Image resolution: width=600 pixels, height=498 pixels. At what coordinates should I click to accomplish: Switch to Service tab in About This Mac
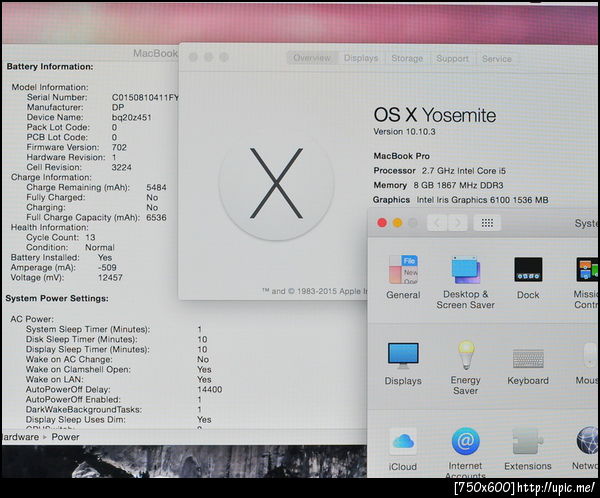click(497, 59)
